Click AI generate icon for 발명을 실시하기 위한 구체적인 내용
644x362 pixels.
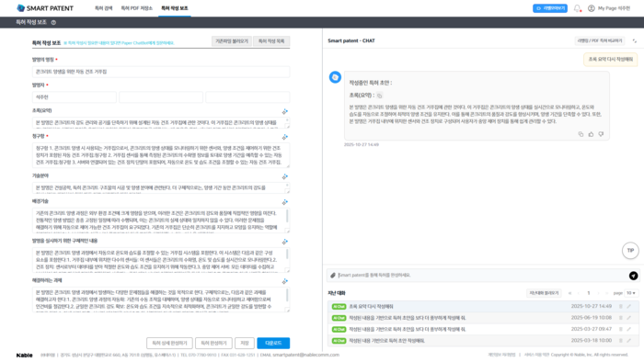(284, 242)
